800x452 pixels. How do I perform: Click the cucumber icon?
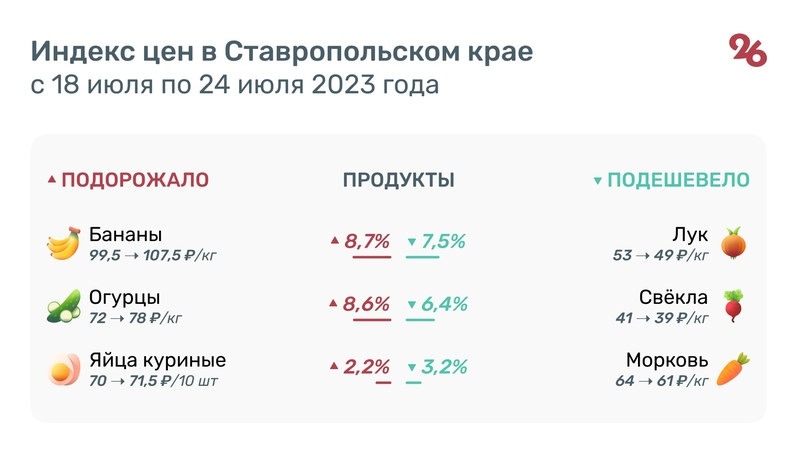point(63,306)
